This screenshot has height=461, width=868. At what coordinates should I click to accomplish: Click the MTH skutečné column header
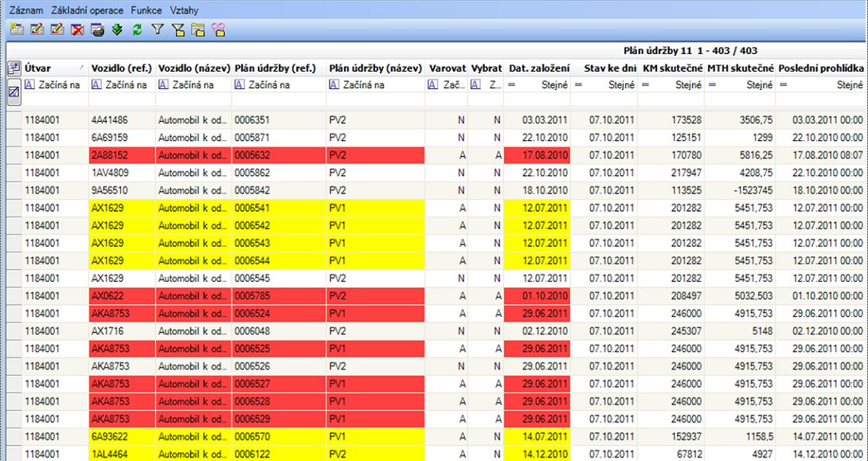point(740,68)
